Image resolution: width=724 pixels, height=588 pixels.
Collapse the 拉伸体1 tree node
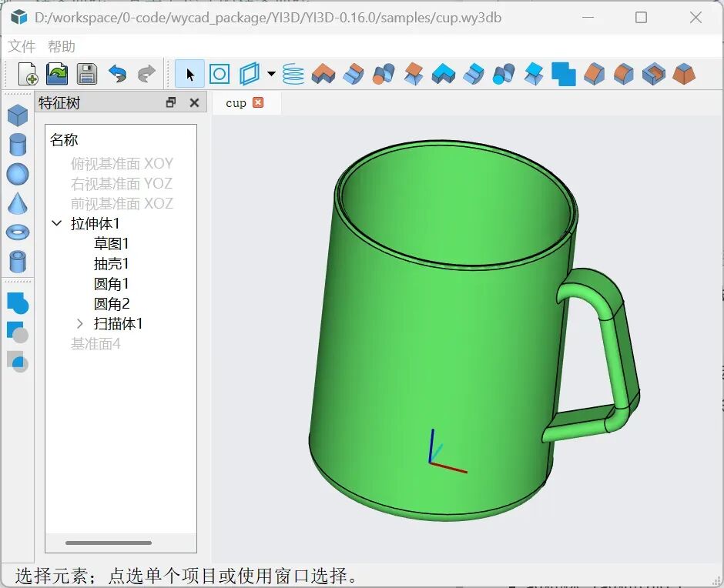(57, 223)
